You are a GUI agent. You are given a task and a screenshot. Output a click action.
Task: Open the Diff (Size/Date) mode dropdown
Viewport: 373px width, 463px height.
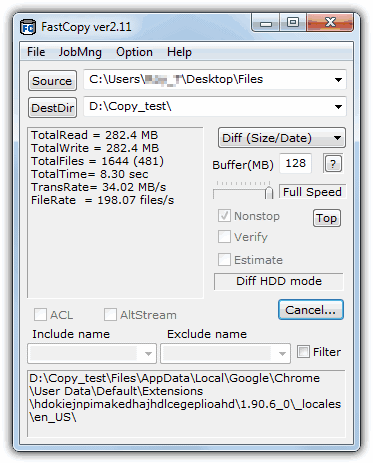(x=282, y=138)
